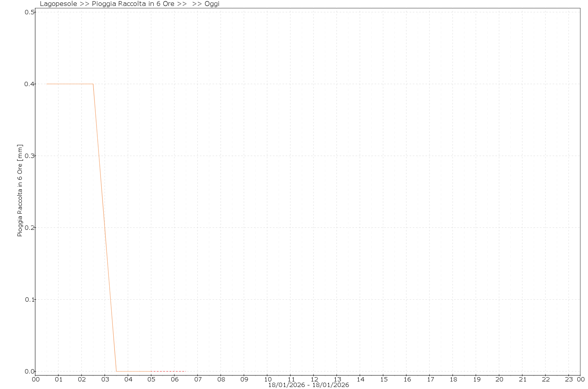
Task: Click the 0.0 tick label on the y-axis
Action: [x=29, y=372]
